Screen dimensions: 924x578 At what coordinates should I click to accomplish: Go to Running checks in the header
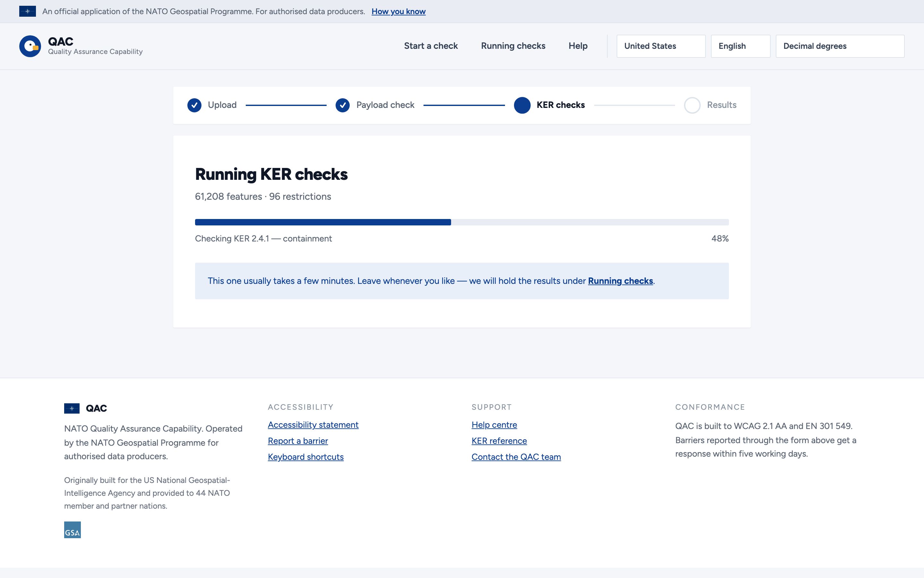pyautogui.click(x=513, y=46)
